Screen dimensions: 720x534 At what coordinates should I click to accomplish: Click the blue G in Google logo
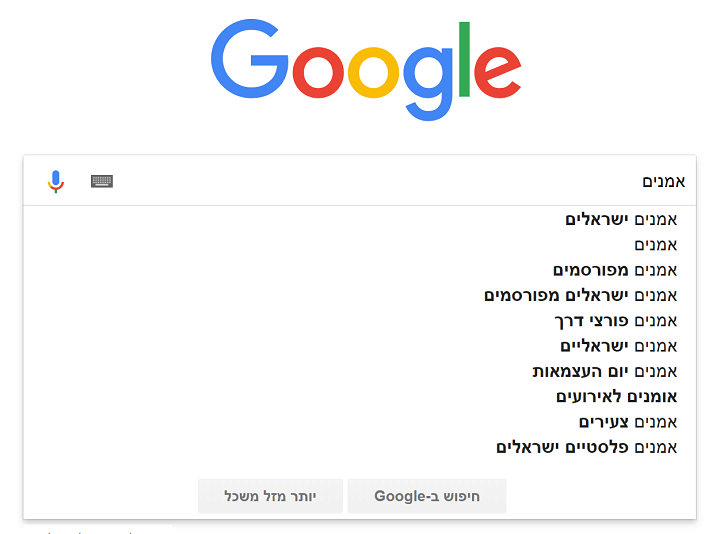pyautogui.click(x=249, y=59)
